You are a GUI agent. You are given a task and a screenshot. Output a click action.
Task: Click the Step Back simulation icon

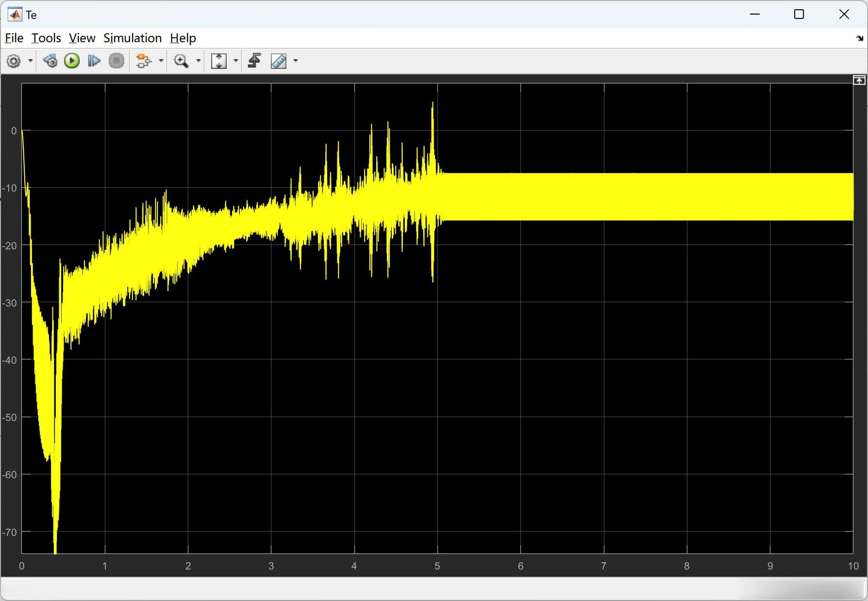tap(50, 61)
